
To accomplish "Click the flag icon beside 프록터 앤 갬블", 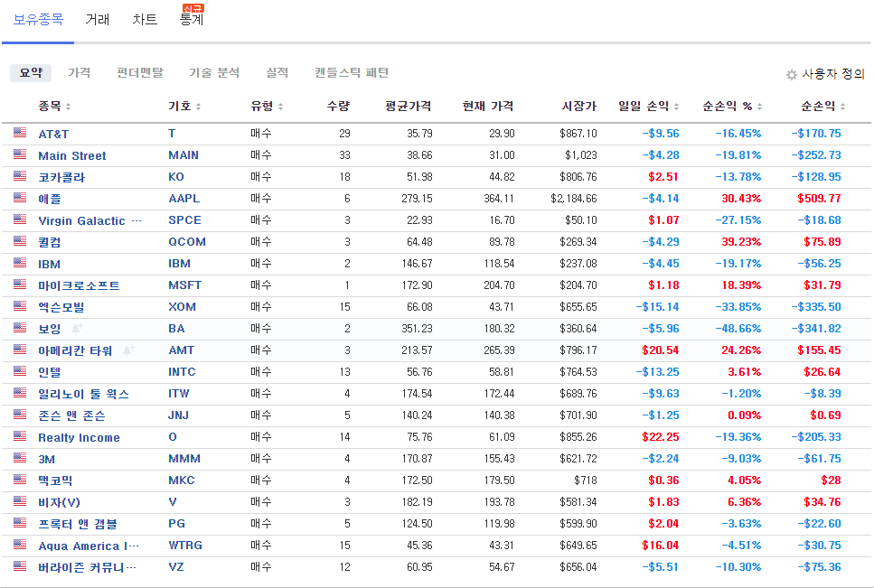I will [20, 523].
